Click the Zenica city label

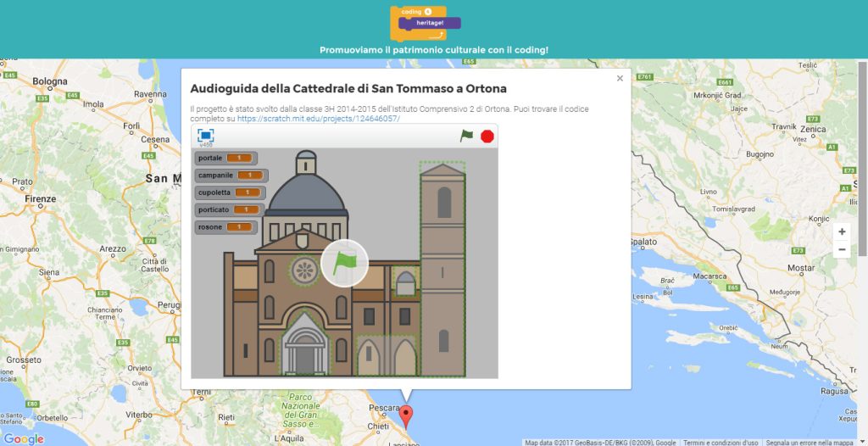[x=813, y=129]
